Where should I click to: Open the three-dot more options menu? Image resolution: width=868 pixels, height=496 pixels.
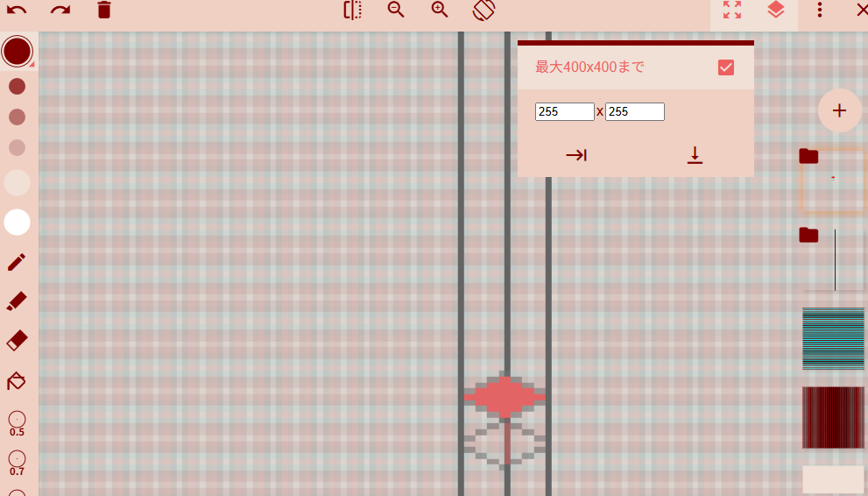pyautogui.click(x=820, y=11)
